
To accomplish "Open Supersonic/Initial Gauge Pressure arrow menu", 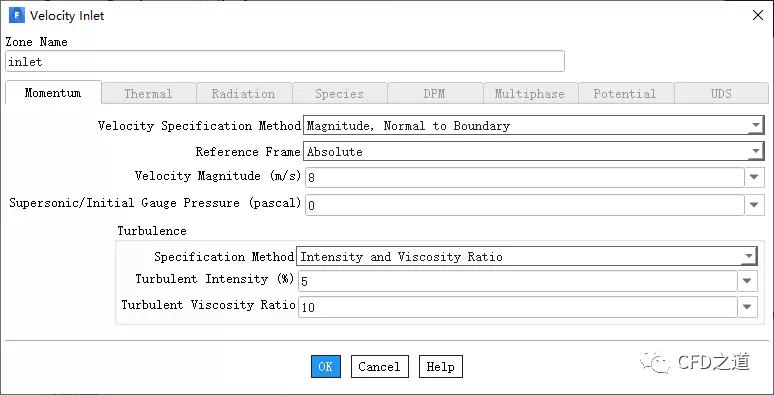I will coord(754,204).
